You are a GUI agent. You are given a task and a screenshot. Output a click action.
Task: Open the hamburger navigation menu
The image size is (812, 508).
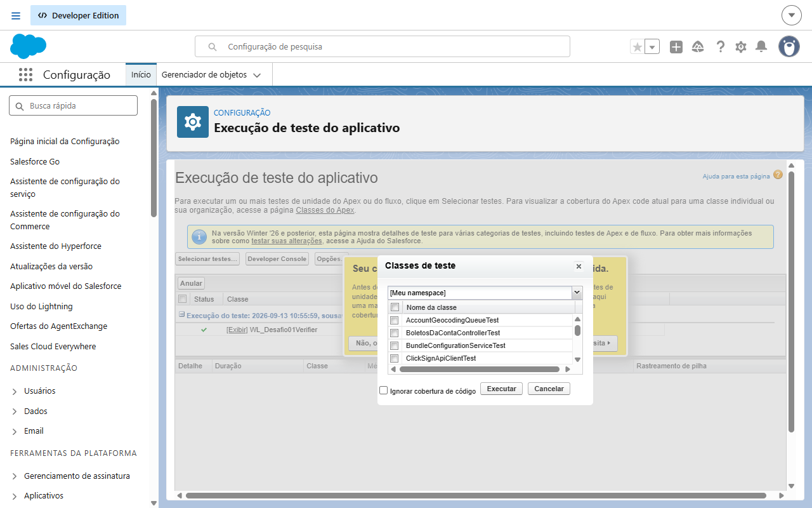tap(16, 15)
